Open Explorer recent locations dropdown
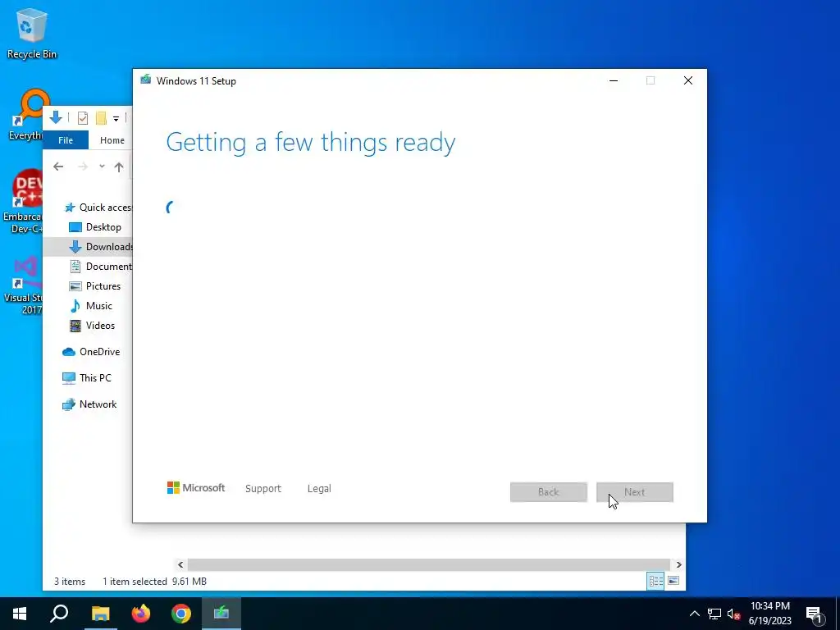Screen dimensions: 840x630 102,167
